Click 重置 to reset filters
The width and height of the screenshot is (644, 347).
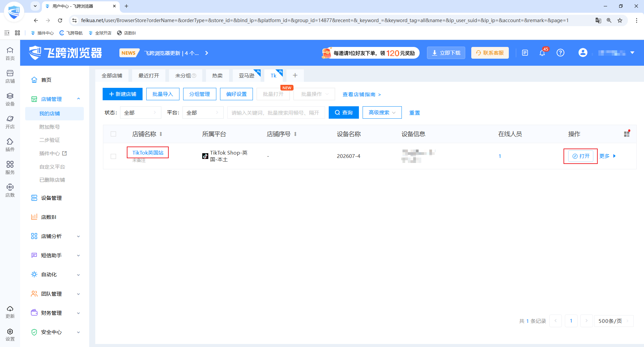415,113
